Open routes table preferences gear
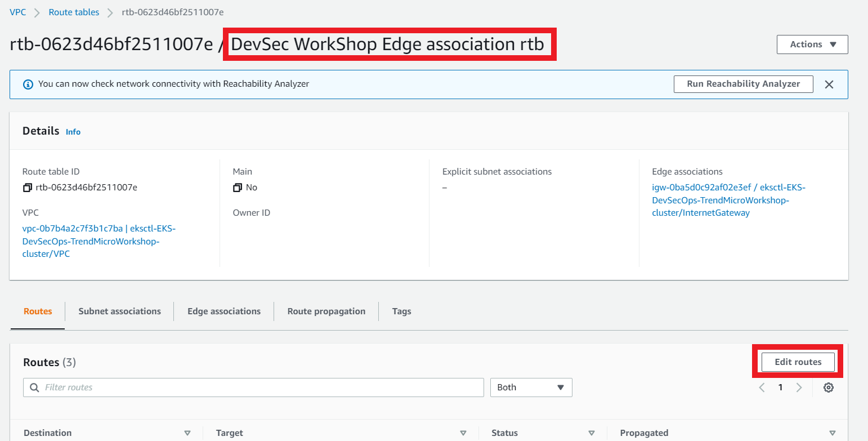The image size is (868, 441). (x=829, y=387)
